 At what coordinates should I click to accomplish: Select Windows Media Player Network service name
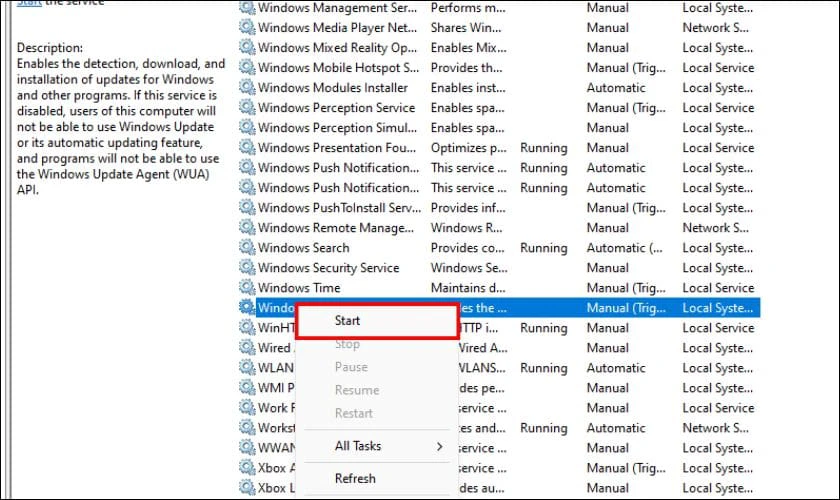(x=337, y=27)
